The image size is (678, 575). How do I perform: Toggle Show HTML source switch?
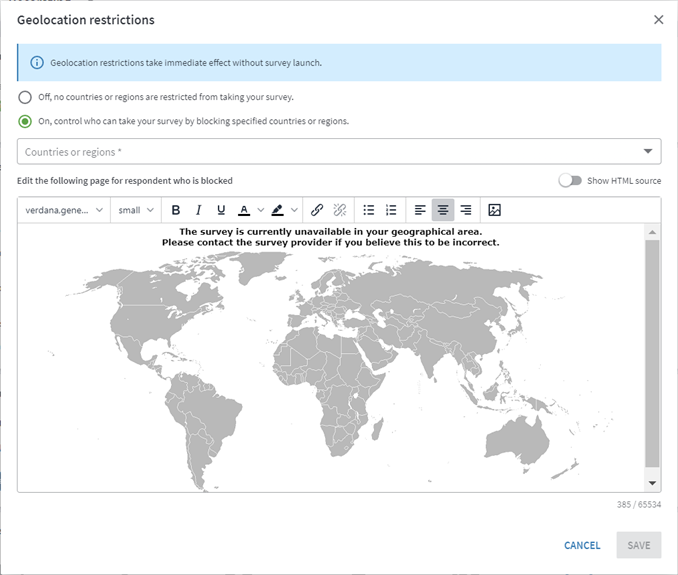click(x=570, y=181)
